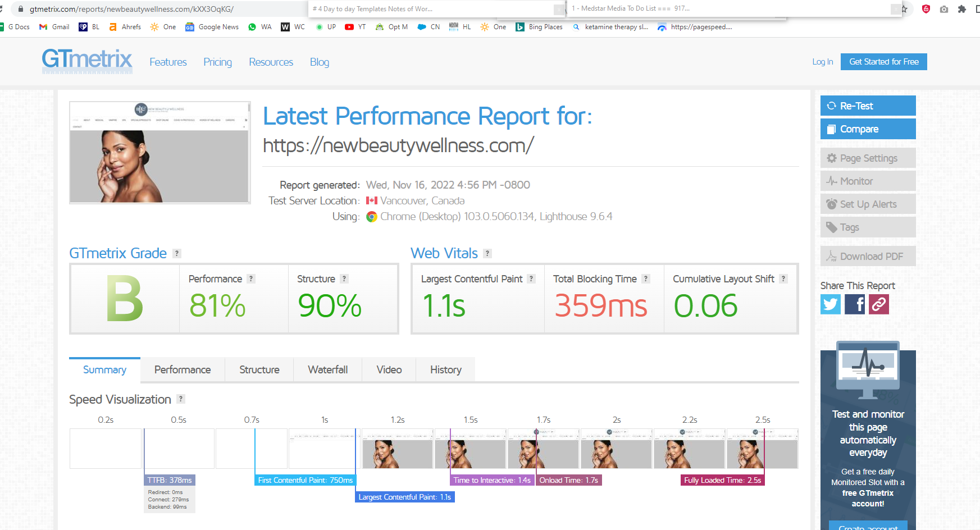
Task: Share report on Twitter icon
Action: click(831, 304)
